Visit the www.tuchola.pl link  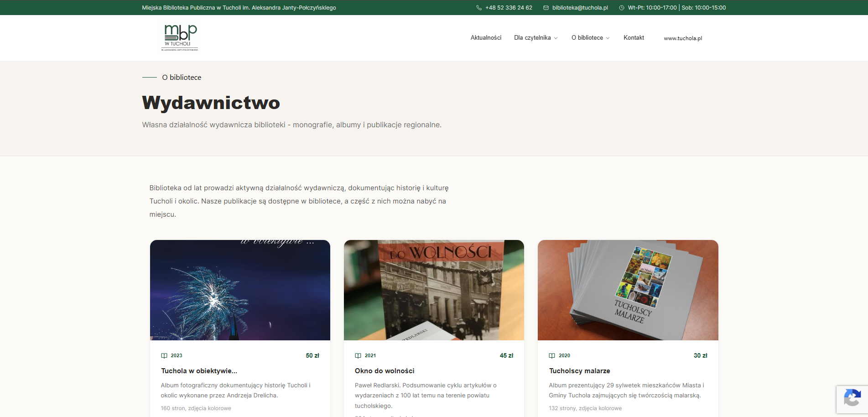point(683,38)
